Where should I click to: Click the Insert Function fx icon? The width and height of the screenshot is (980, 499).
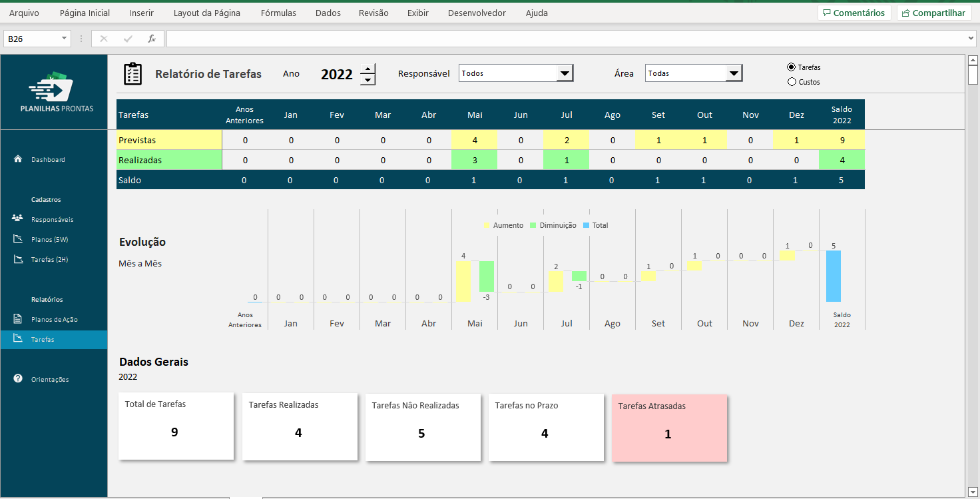click(x=152, y=38)
